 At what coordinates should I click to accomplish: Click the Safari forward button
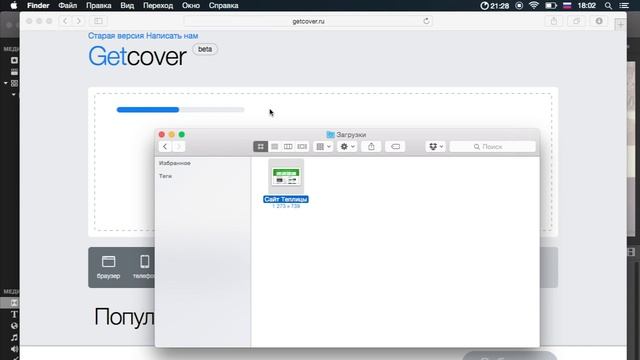click(78, 21)
